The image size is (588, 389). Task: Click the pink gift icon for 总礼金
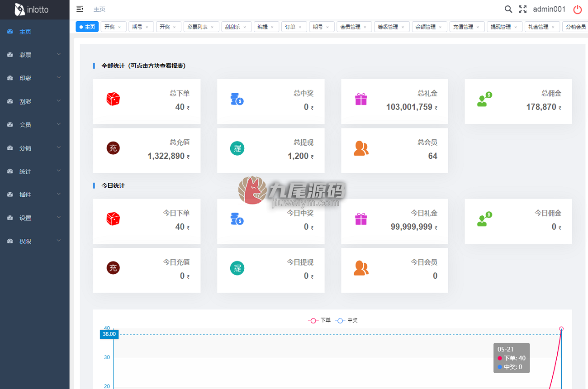[361, 99]
